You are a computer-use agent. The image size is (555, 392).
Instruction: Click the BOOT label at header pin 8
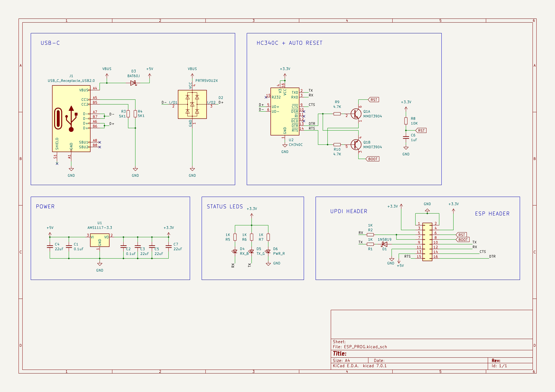coord(463,239)
